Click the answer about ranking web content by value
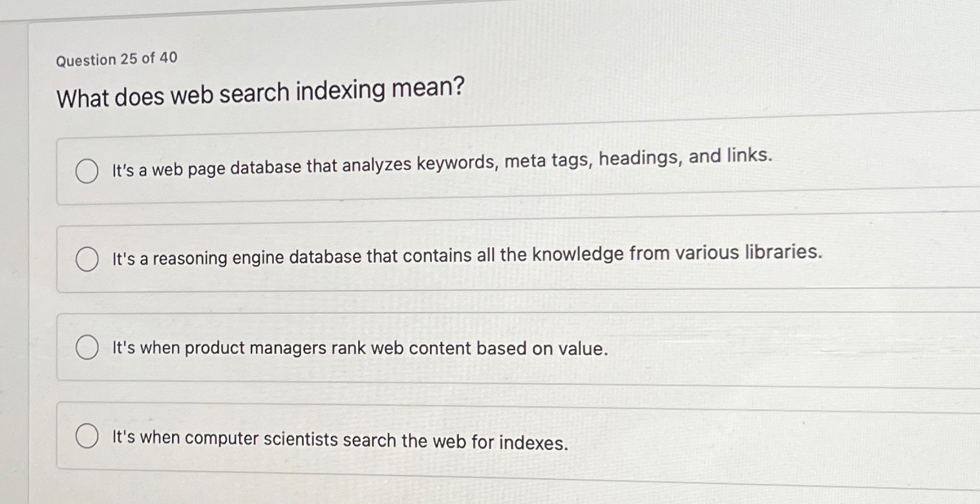The image size is (980, 504). [359, 348]
